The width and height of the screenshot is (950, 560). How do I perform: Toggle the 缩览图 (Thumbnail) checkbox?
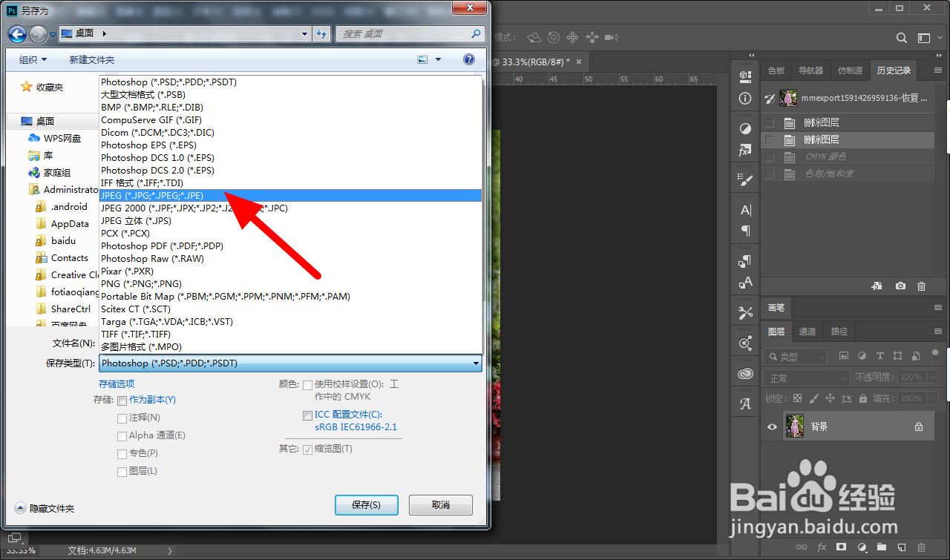[307, 449]
